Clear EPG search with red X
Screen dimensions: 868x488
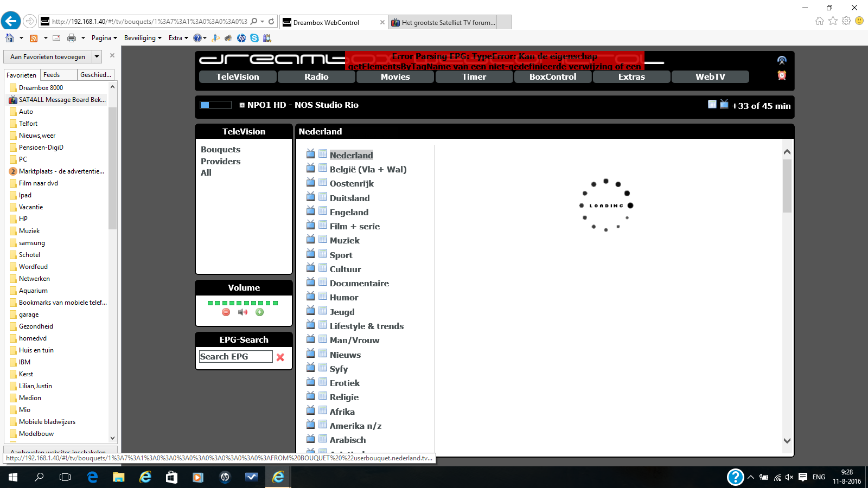pos(280,357)
